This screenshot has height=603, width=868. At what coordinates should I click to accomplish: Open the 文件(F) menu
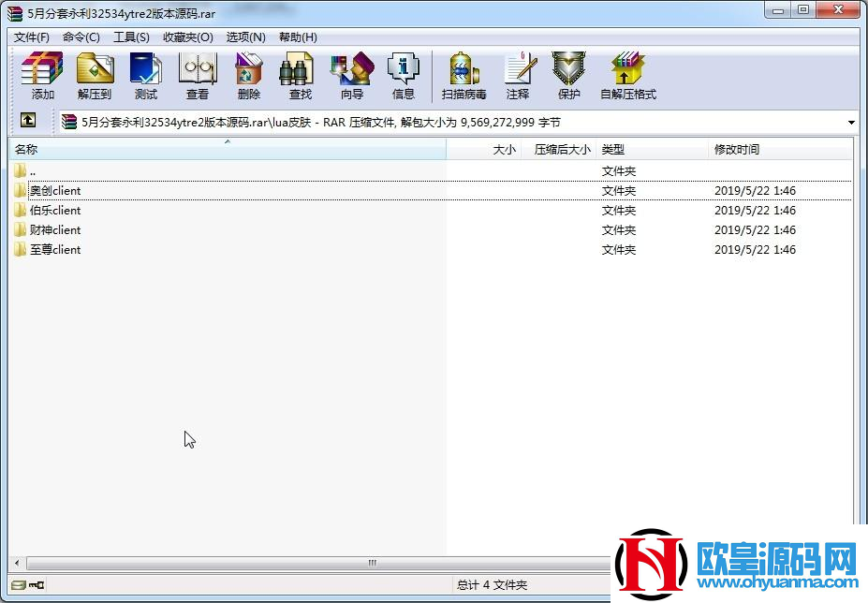coord(32,37)
